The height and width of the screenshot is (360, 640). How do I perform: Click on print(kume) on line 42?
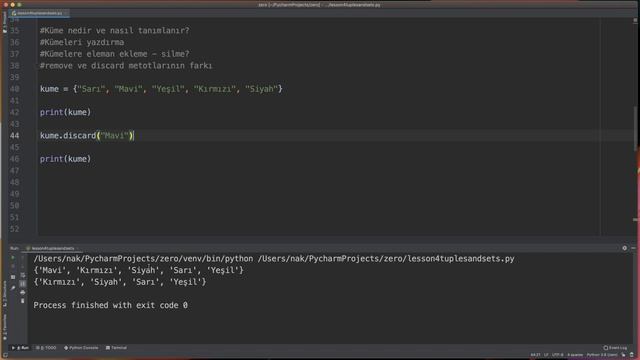(65, 112)
